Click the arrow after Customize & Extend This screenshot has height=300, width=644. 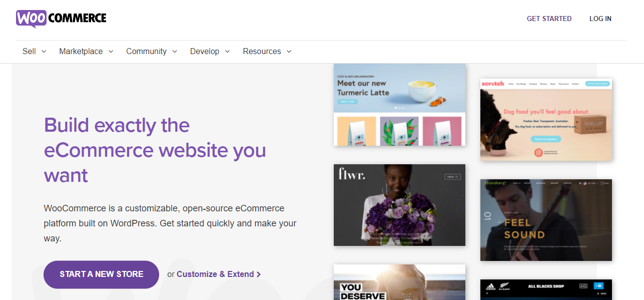[x=259, y=274]
